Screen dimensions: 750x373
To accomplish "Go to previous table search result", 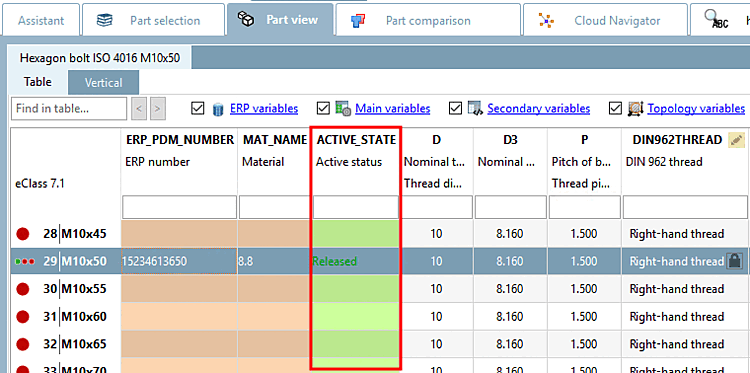I will [x=139, y=109].
